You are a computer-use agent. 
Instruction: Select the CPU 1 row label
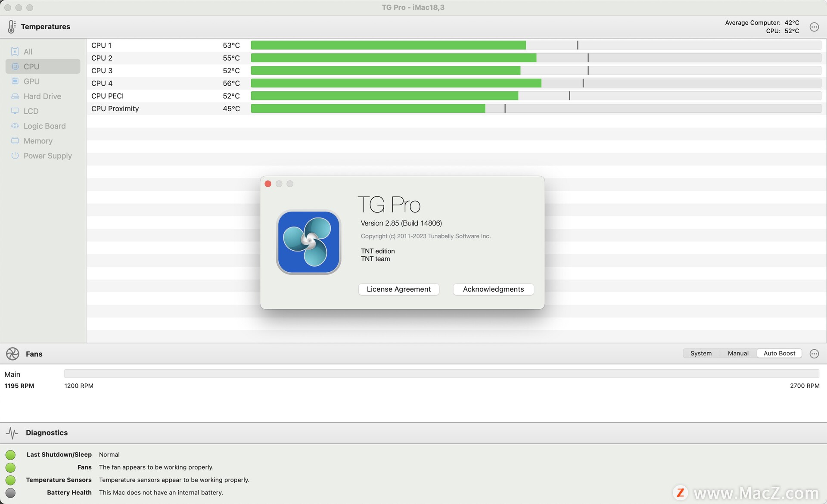click(x=101, y=45)
